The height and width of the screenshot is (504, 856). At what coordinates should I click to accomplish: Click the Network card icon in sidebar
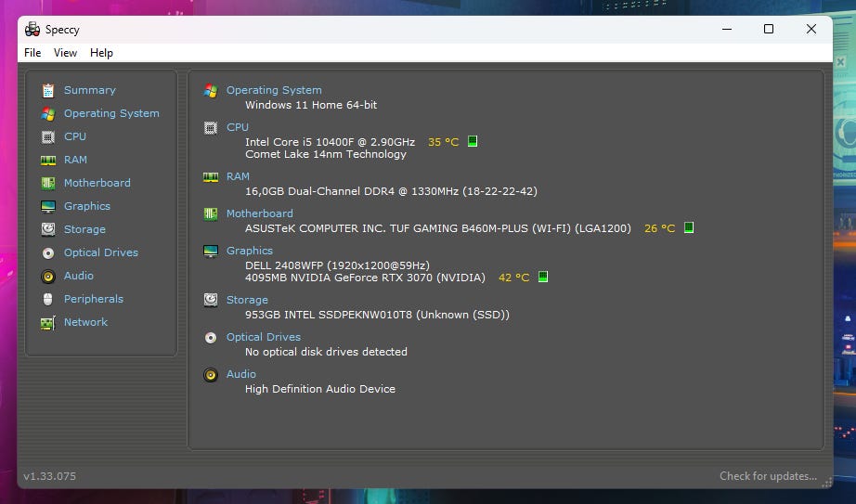[48, 323]
